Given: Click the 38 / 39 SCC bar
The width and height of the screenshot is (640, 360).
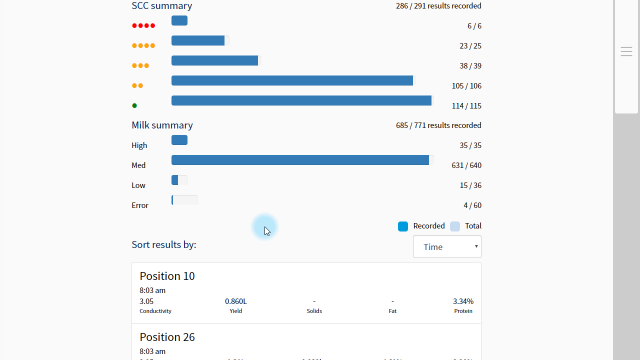Looking at the screenshot, I should pos(216,60).
